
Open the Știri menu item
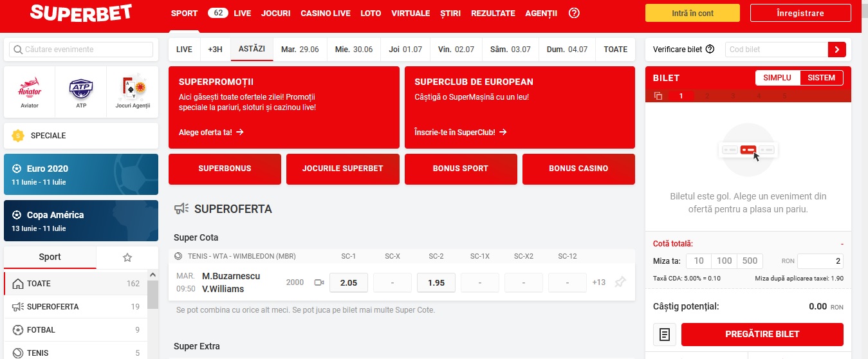coord(450,13)
